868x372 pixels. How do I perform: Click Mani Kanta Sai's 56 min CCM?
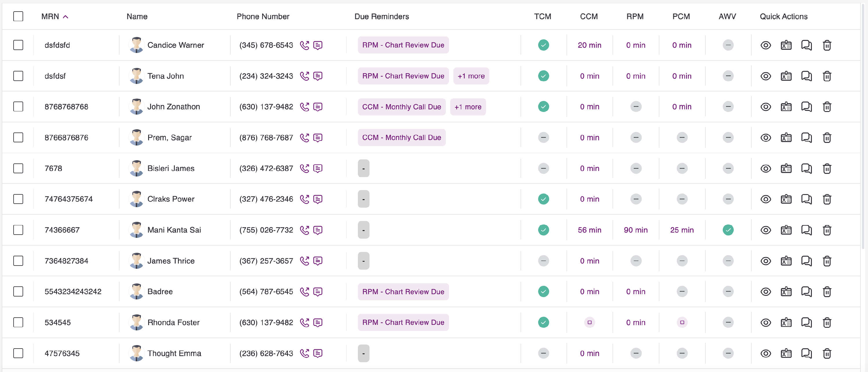[589, 230]
